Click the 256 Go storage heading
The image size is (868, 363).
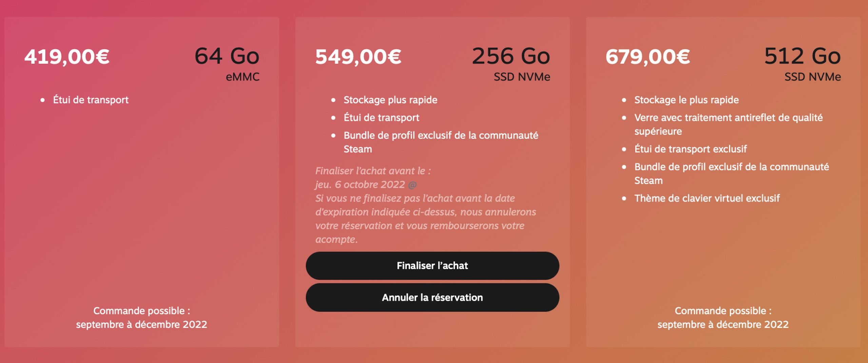coord(511,56)
